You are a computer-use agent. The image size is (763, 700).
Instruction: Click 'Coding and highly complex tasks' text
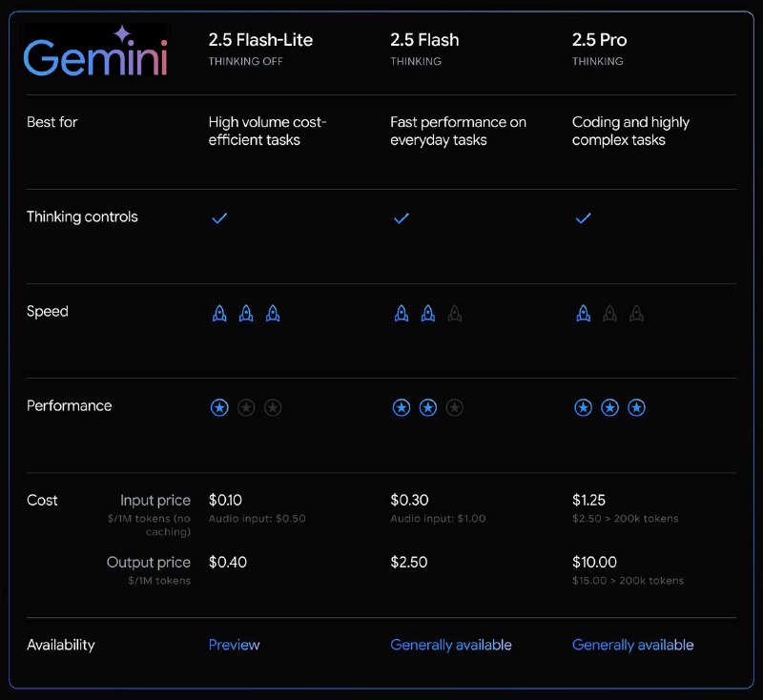coord(630,131)
